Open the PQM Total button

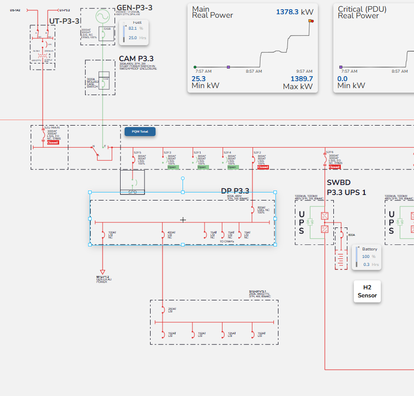click(x=140, y=132)
